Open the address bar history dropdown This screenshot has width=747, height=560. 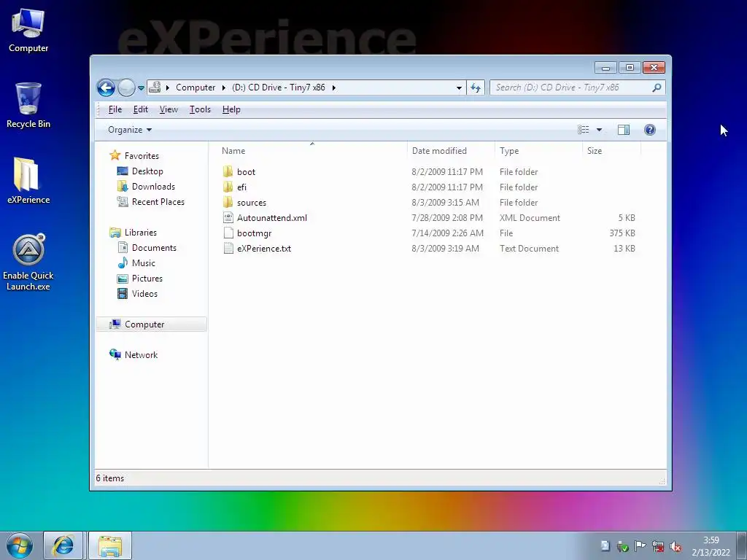coord(459,87)
